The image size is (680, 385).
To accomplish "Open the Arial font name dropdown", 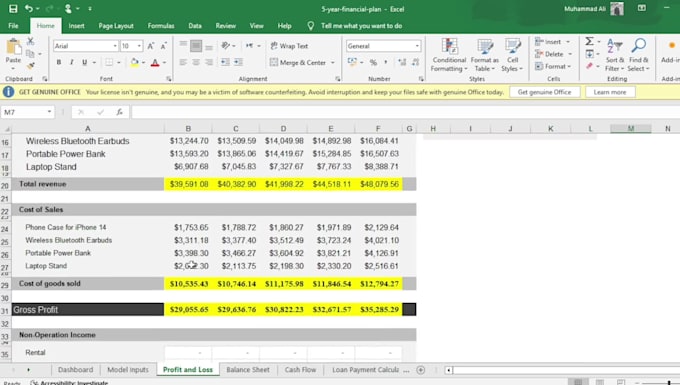I will (x=115, y=46).
